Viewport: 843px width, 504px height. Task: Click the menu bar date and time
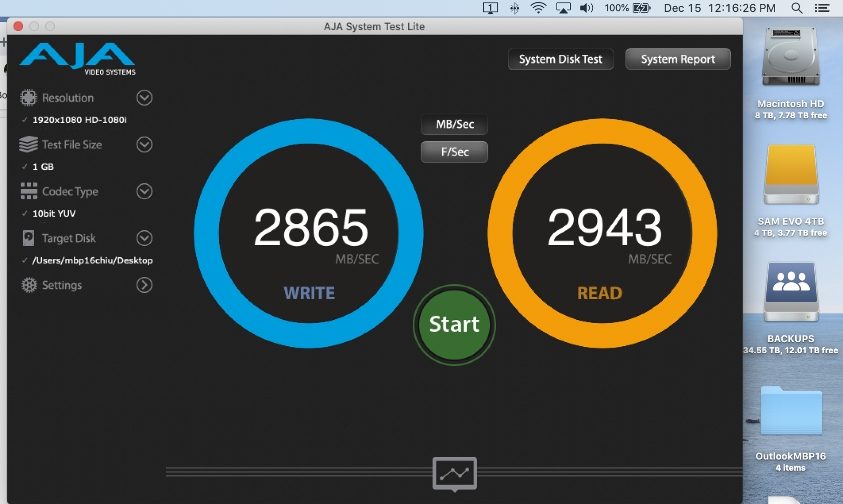click(x=720, y=8)
